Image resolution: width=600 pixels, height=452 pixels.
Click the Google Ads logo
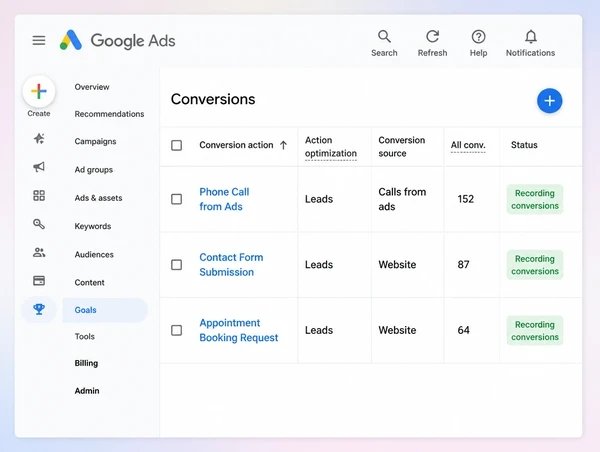click(x=117, y=41)
